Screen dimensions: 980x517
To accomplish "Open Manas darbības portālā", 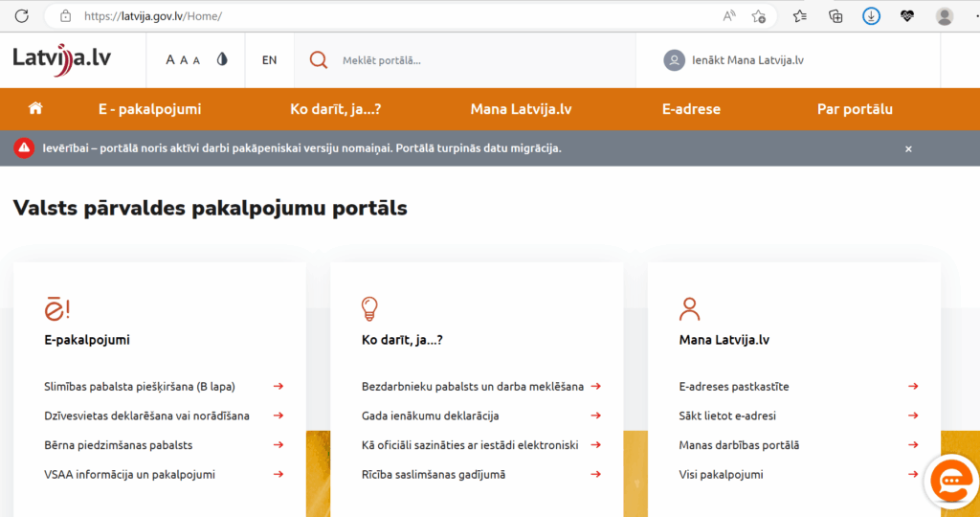I will [x=739, y=445].
